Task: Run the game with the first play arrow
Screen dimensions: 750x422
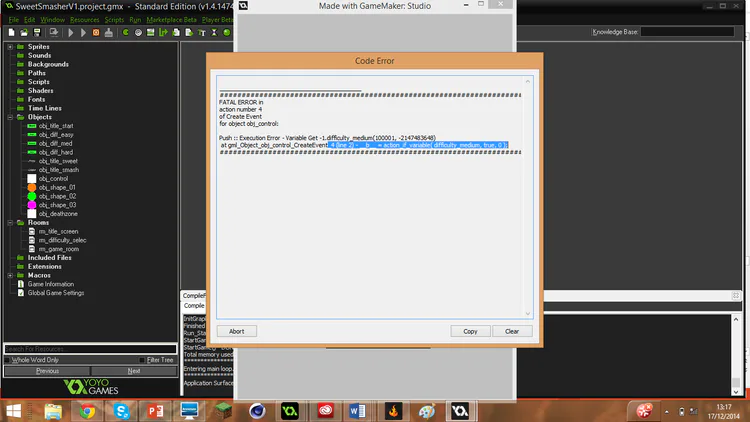Action: [71, 33]
